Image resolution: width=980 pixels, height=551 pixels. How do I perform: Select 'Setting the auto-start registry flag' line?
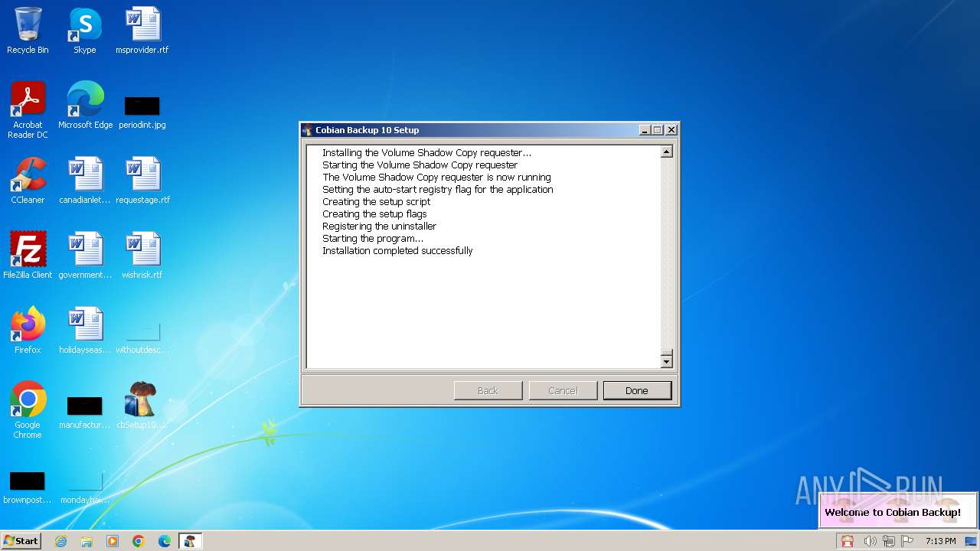[x=437, y=190]
